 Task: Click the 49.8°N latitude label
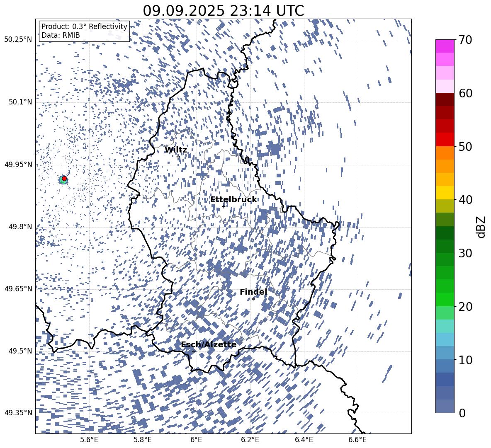(20, 227)
